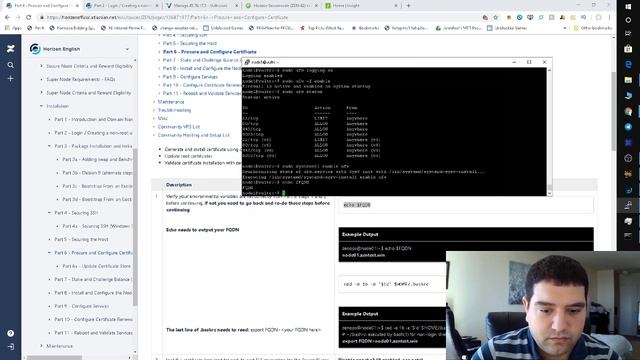Select Part 11 - Reboot and Validate in the sidebar
Screen dimensions: 640x360
93,333
